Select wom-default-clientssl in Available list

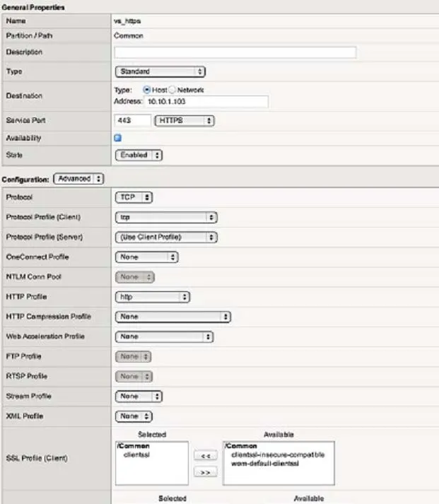(x=265, y=464)
